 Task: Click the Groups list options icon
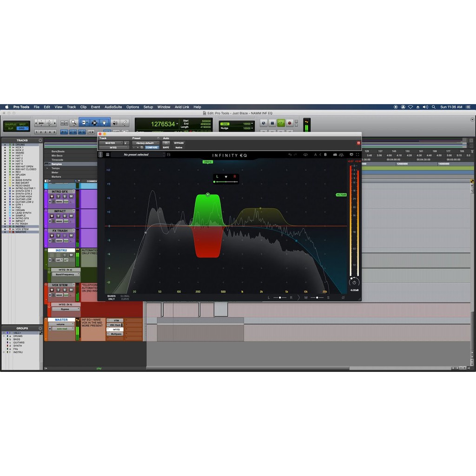pos(40,328)
